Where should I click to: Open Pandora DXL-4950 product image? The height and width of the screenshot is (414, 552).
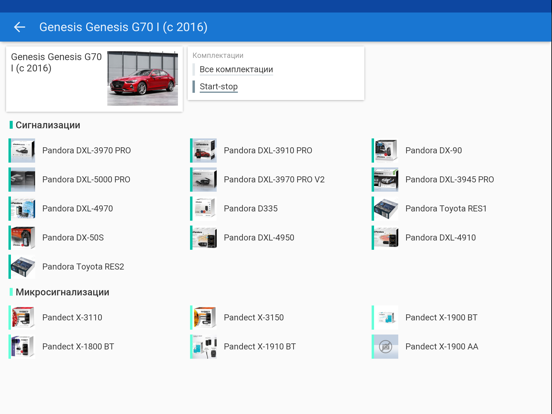point(204,238)
